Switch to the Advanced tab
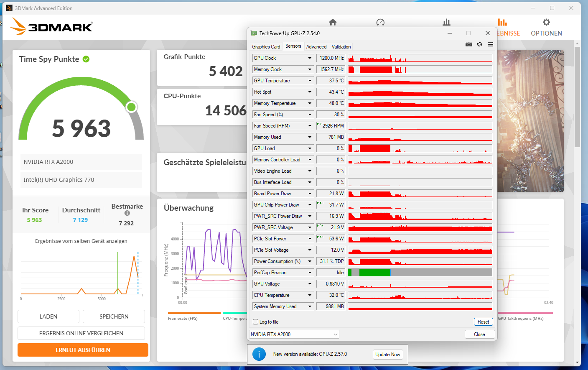The height and width of the screenshot is (370, 588). (316, 47)
